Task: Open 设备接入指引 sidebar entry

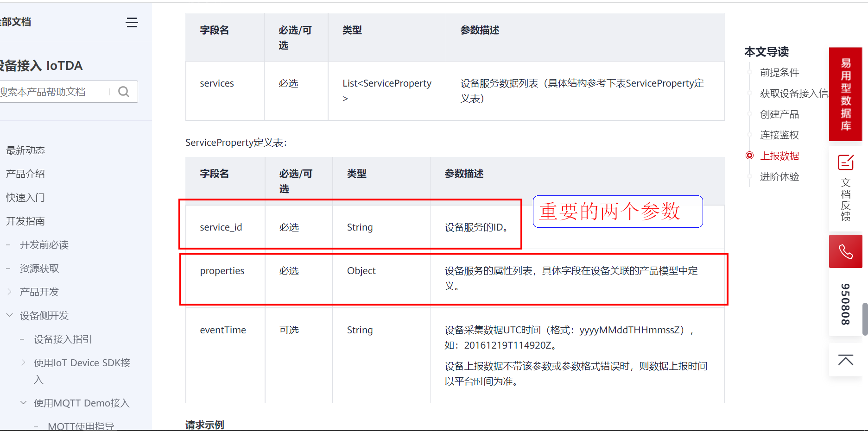Action: coord(63,339)
